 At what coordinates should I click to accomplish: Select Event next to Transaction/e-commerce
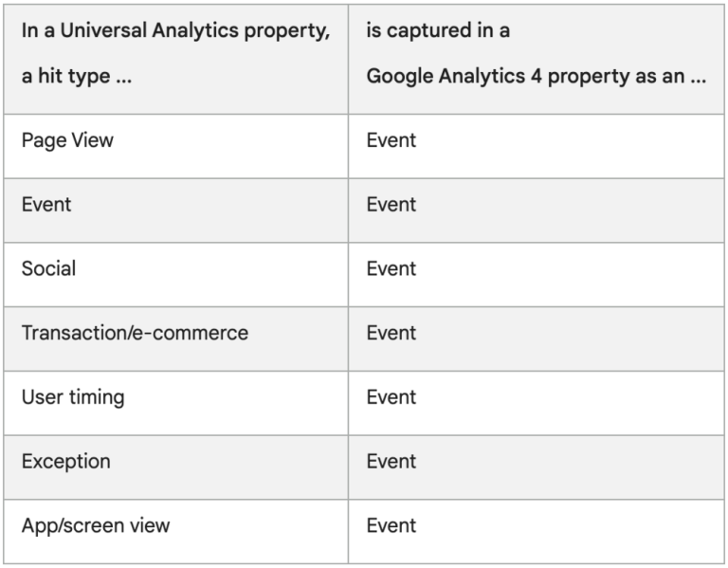391,333
